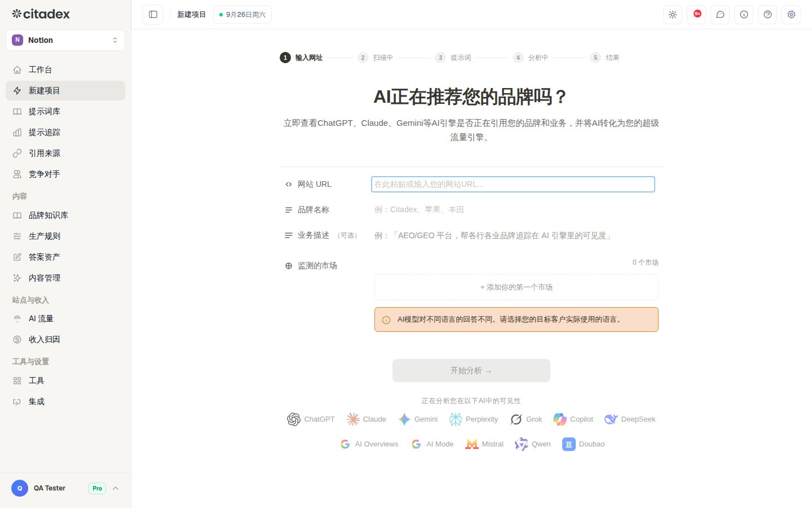The width and height of the screenshot is (812, 508).
Task: Click the DeepSeek logo icon
Action: tap(611, 419)
